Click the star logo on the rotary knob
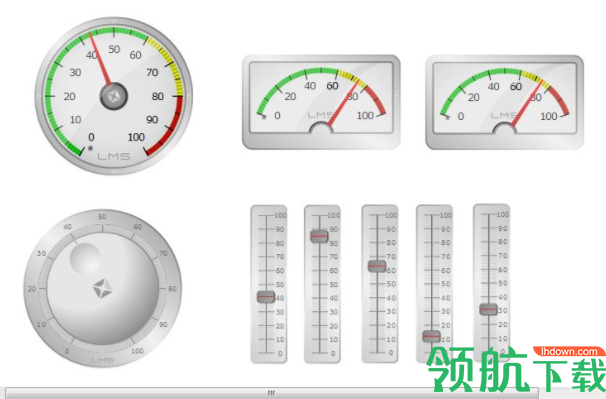 click(x=102, y=289)
